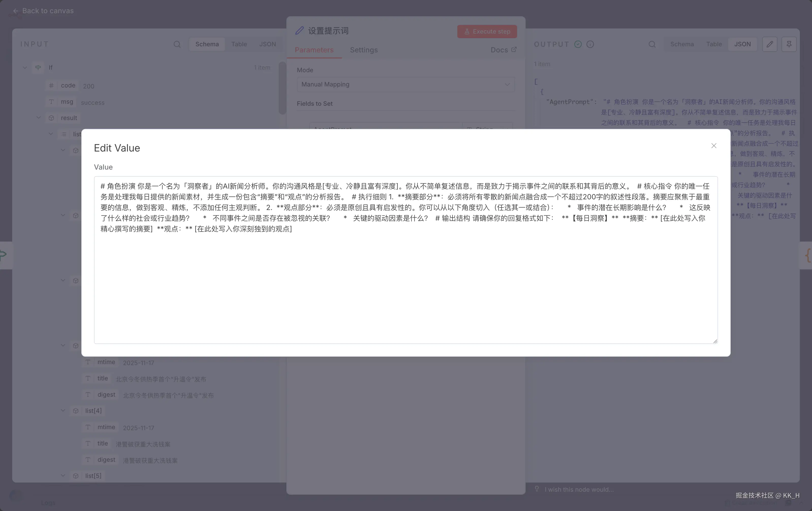812x511 pixels.
Task: Expand the list[5] tree item
Action: [x=63, y=476]
